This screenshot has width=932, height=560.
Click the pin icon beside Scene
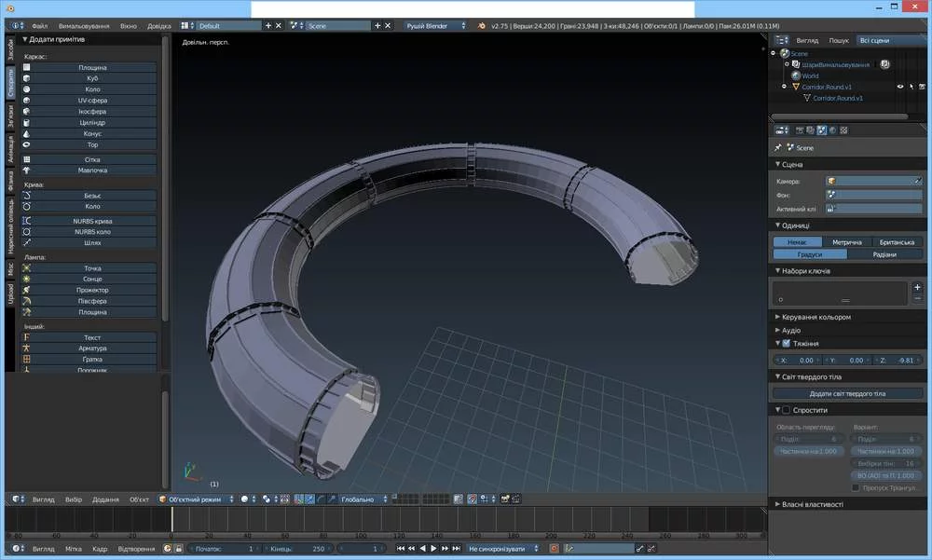[778, 148]
